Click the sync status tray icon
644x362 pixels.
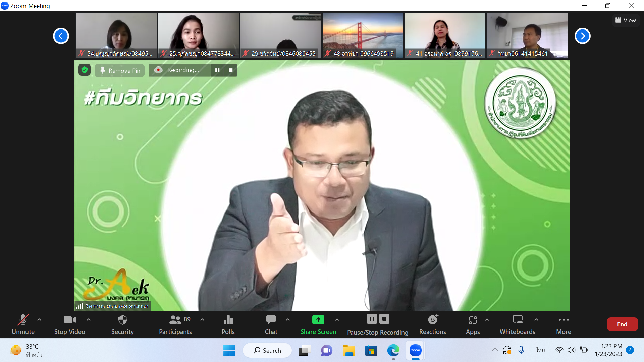[x=507, y=350]
